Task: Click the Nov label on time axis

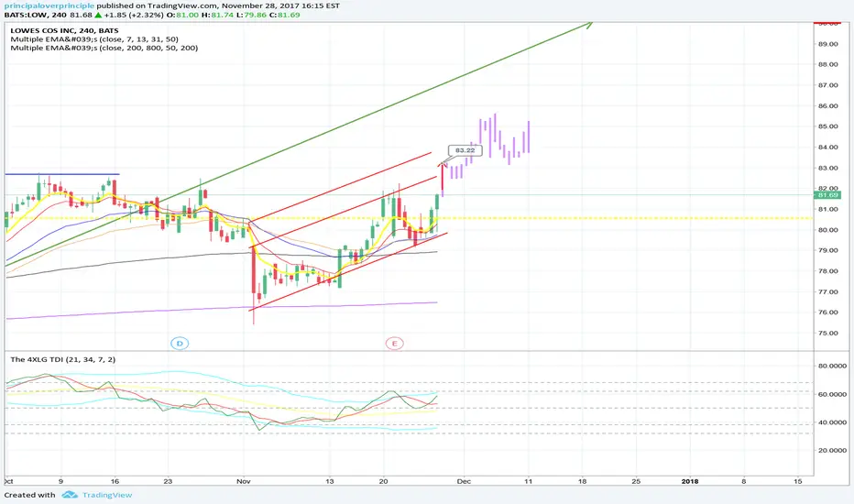Action: pos(244,481)
